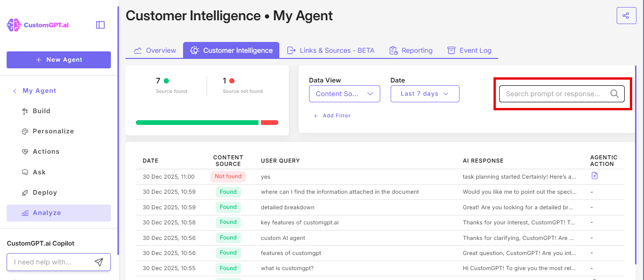Click the Build hammer icon
The height and width of the screenshot is (280, 644).
pos(25,111)
